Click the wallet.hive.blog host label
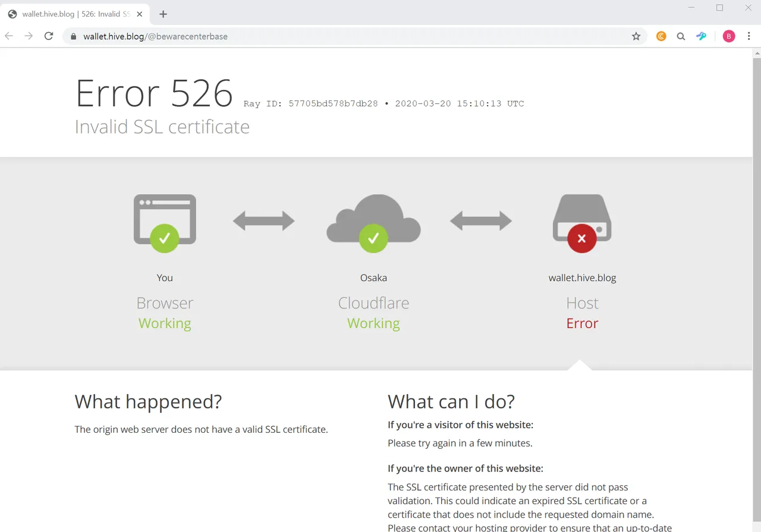Image resolution: width=761 pixels, height=532 pixels. pyautogui.click(x=582, y=278)
